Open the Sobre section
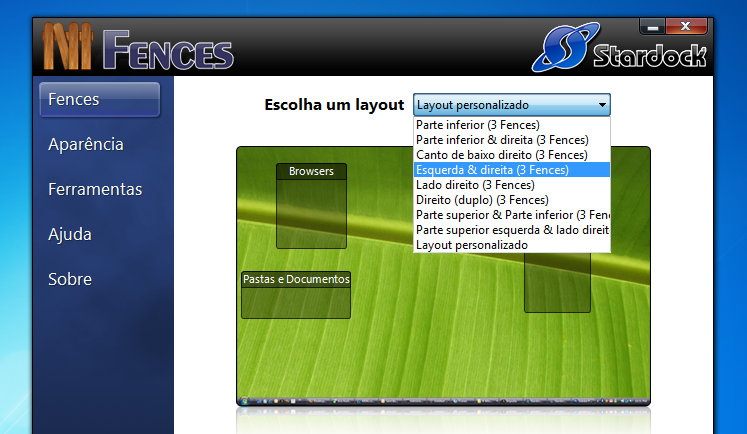747x434 pixels. pyautogui.click(x=70, y=279)
